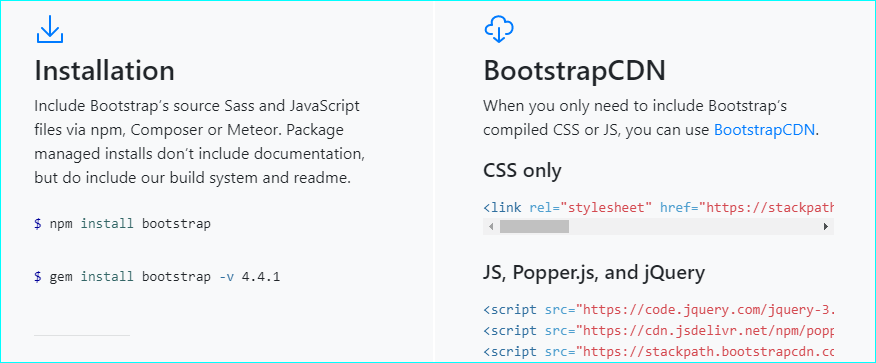Image resolution: width=876 pixels, height=363 pixels.
Task: Click the Installation description paragraph
Action: point(200,142)
